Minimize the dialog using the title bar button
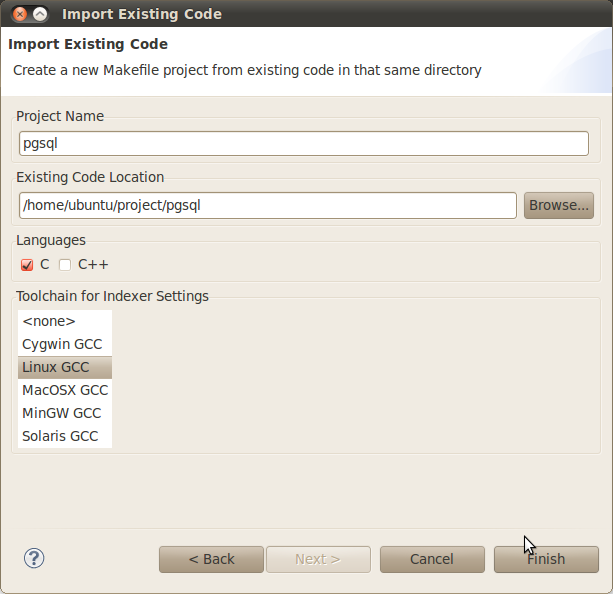Image resolution: width=613 pixels, height=594 pixels. [39, 14]
